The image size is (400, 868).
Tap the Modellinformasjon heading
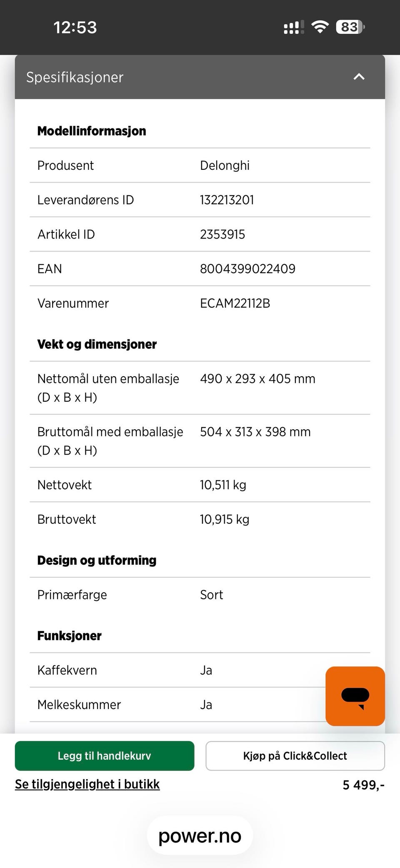[x=92, y=131]
